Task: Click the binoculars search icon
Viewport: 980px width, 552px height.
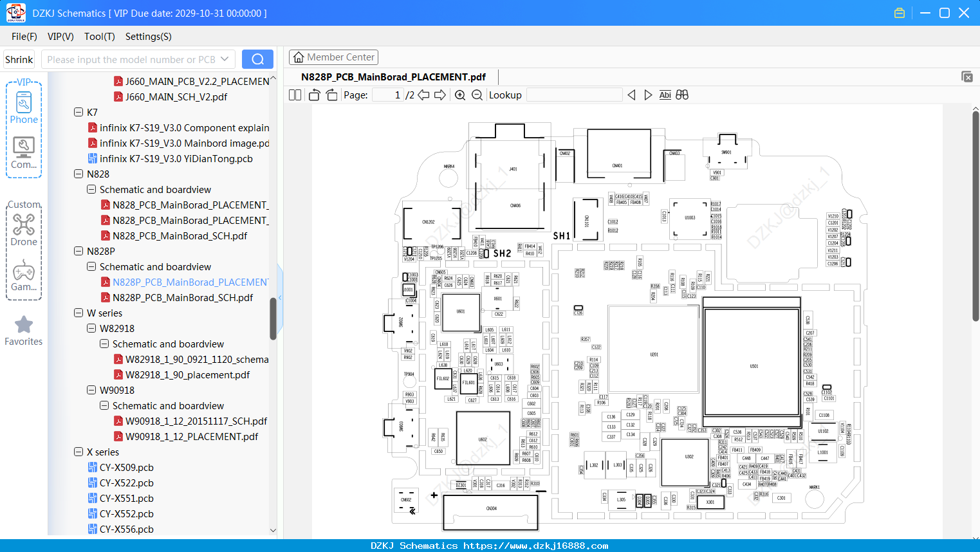Action: tap(682, 95)
